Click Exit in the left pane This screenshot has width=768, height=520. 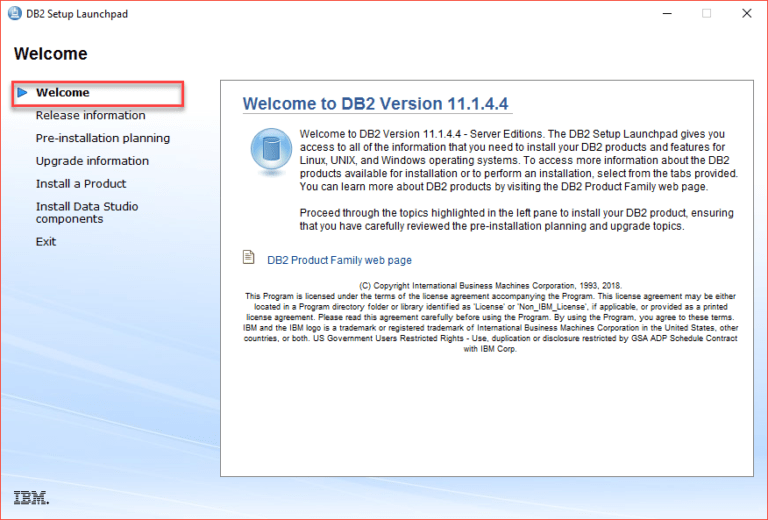click(46, 242)
